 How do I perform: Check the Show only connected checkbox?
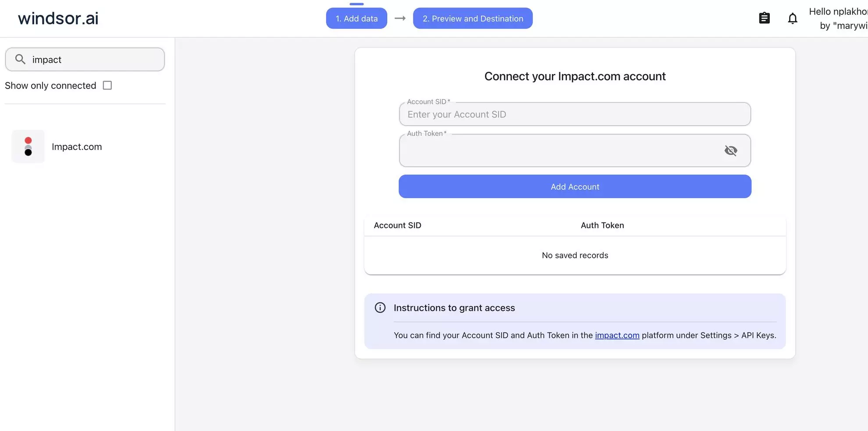pyautogui.click(x=107, y=85)
